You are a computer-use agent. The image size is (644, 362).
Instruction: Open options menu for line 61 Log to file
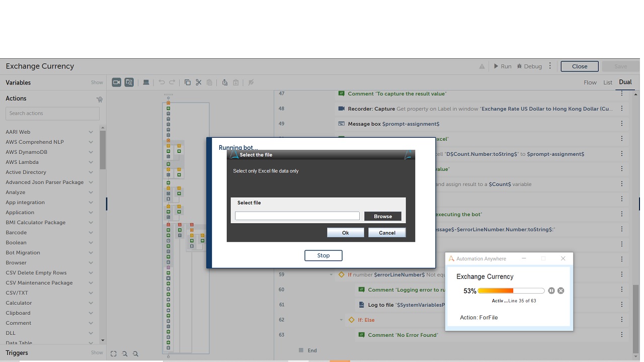(622, 305)
